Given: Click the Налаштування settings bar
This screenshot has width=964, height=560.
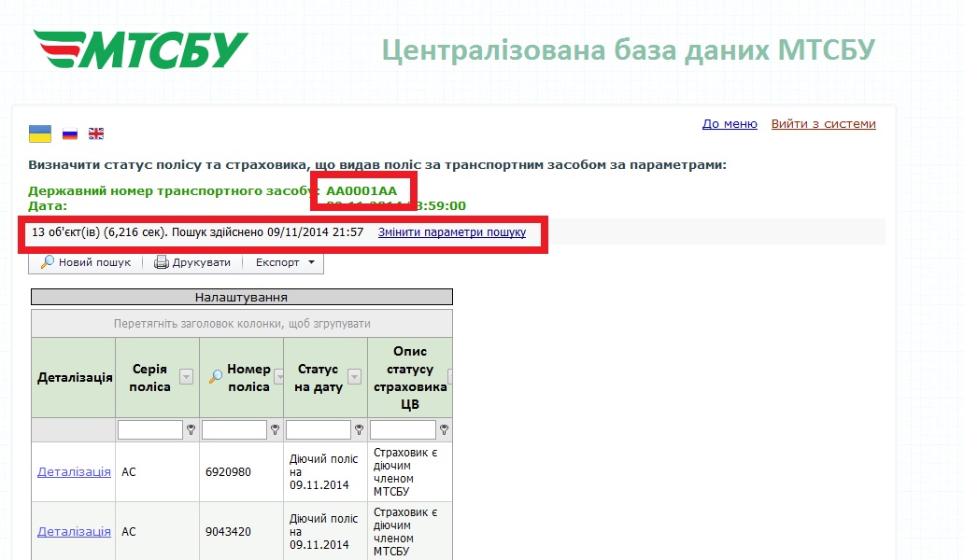Looking at the screenshot, I should pyautogui.click(x=241, y=297).
